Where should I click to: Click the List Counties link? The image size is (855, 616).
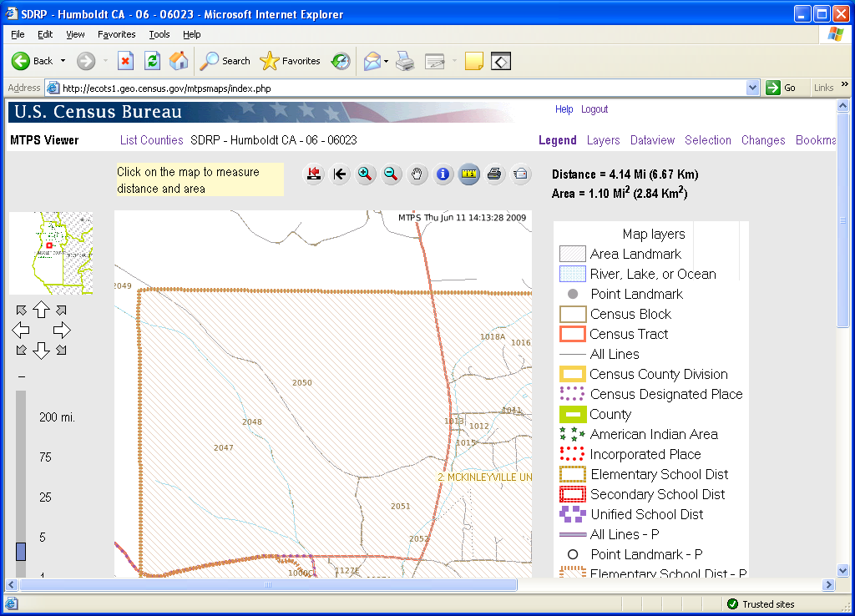coord(151,140)
